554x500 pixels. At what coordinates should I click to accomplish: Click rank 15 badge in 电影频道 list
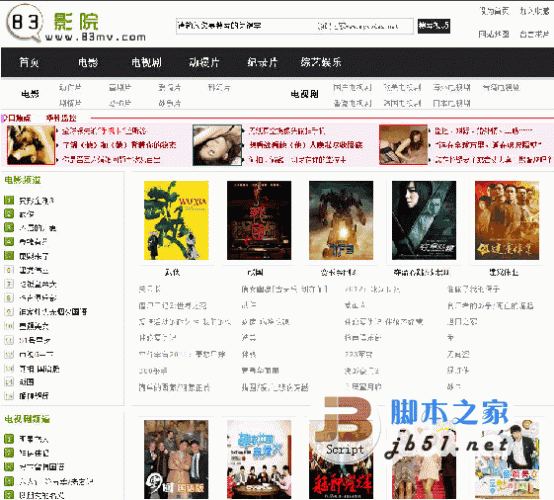tap(9, 396)
